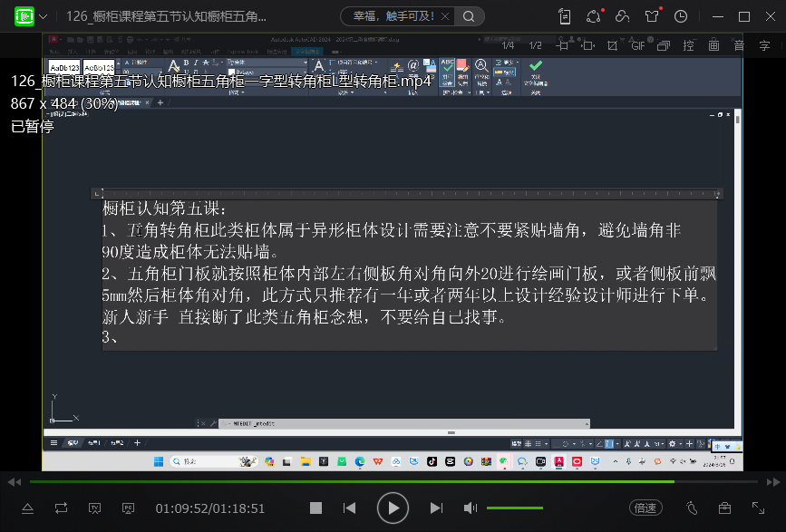
Task: Open the 音 audio settings
Action: coord(740,45)
